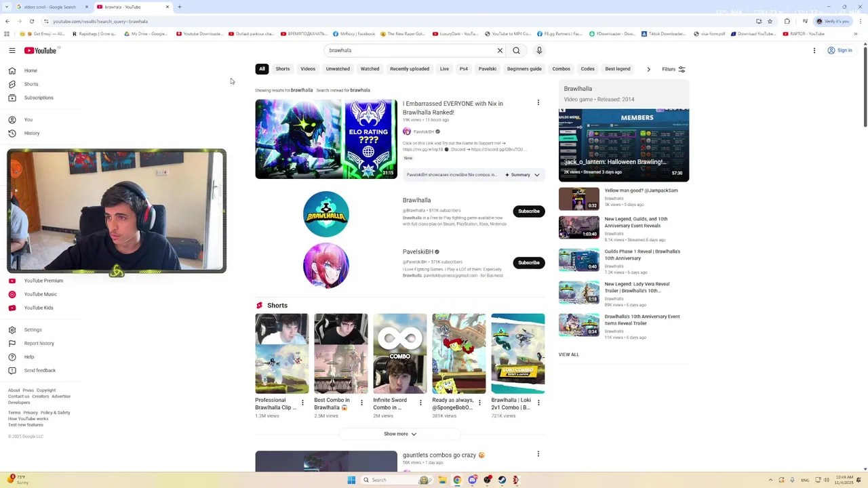Select the Shorts filter chip

pos(283,68)
